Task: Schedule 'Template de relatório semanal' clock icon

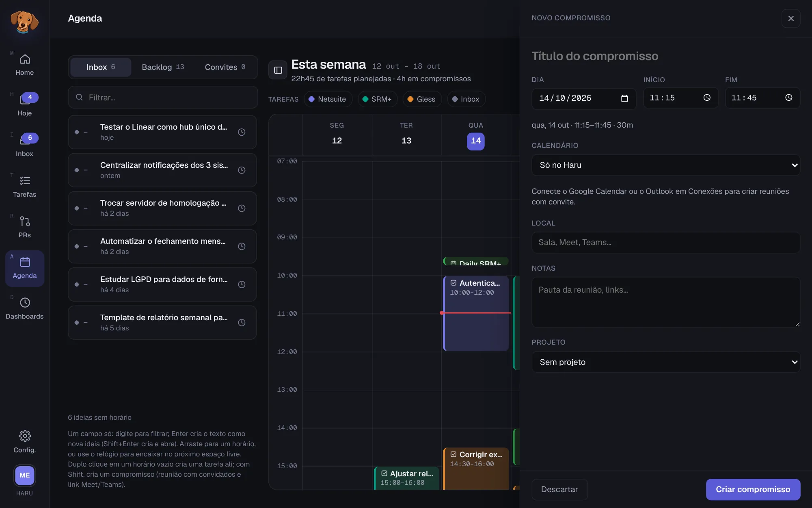Action: [242, 323]
